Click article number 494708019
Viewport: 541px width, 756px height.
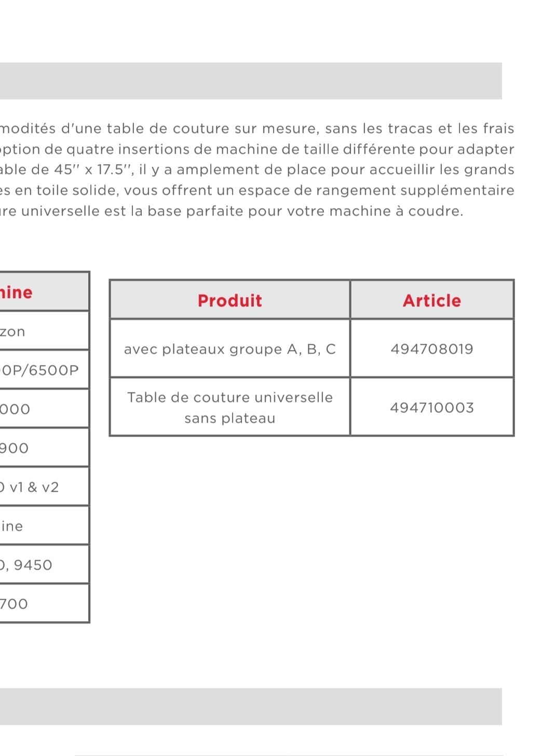[431, 349]
